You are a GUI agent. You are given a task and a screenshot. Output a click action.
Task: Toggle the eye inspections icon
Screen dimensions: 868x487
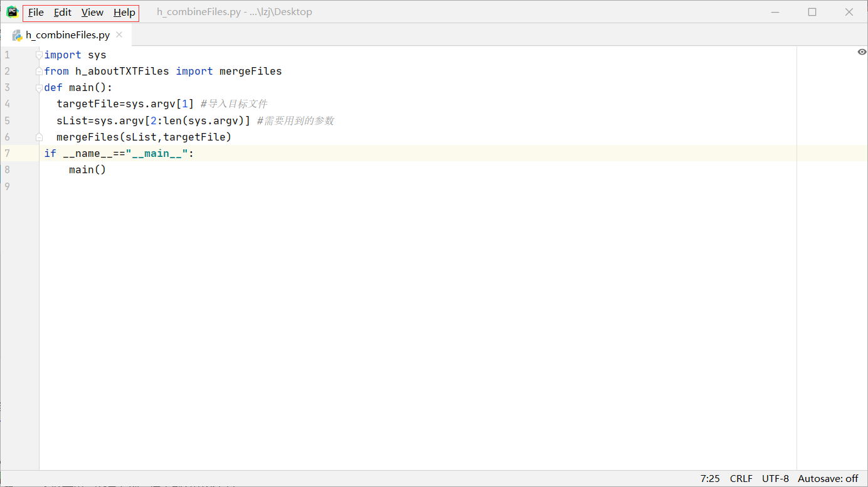coord(862,52)
